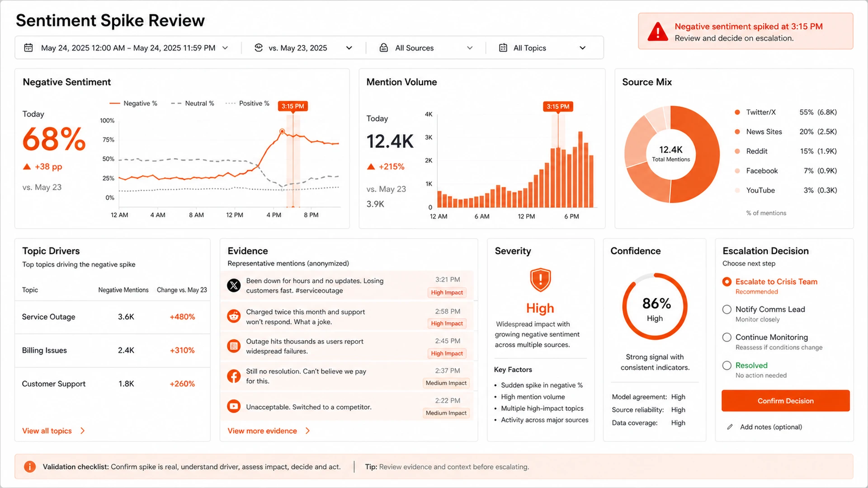This screenshot has width=868, height=488.
Task: Click the YouTube legend color dot
Action: (737, 190)
